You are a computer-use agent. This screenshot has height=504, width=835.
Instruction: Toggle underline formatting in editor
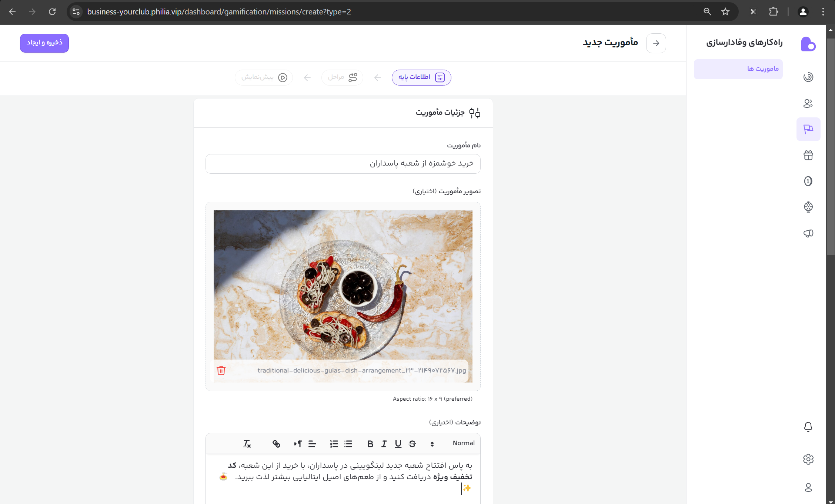pyautogui.click(x=398, y=444)
